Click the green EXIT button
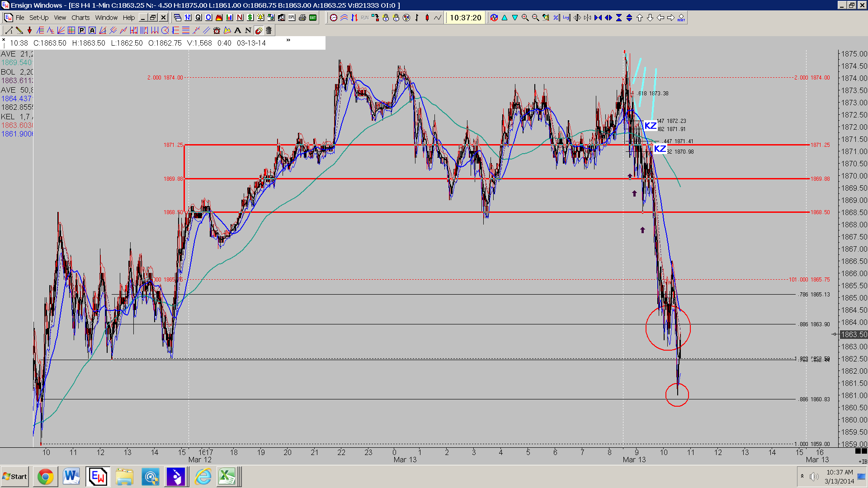 tap(312, 18)
